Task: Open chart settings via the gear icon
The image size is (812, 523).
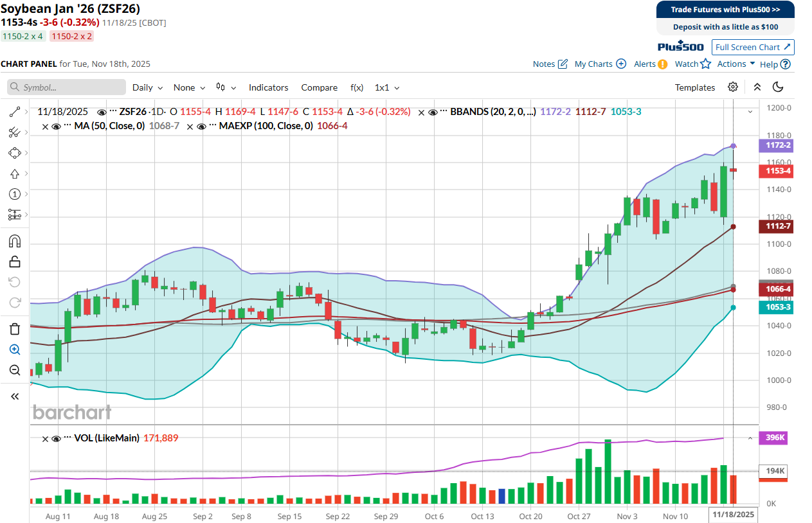Action: tap(733, 87)
